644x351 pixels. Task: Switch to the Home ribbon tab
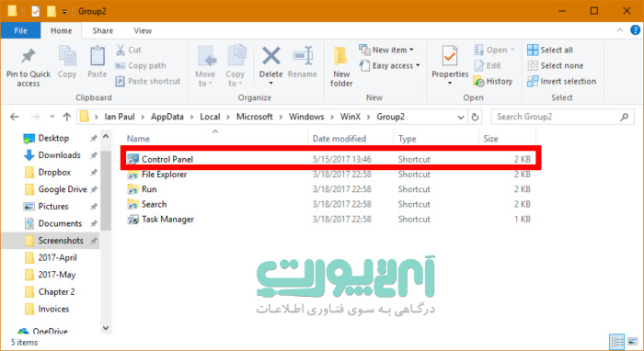point(62,30)
